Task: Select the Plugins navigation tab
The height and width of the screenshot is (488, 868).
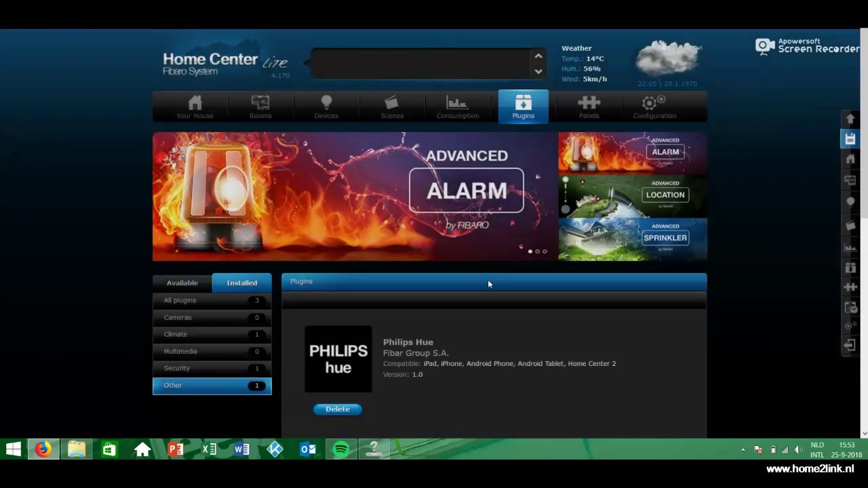Action: click(x=524, y=106)
